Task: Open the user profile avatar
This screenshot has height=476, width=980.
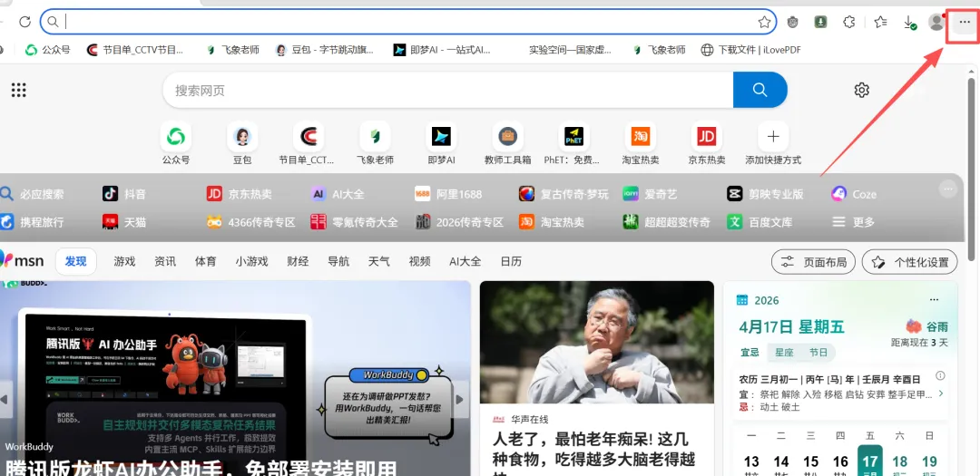Action: tap(936, 22)
